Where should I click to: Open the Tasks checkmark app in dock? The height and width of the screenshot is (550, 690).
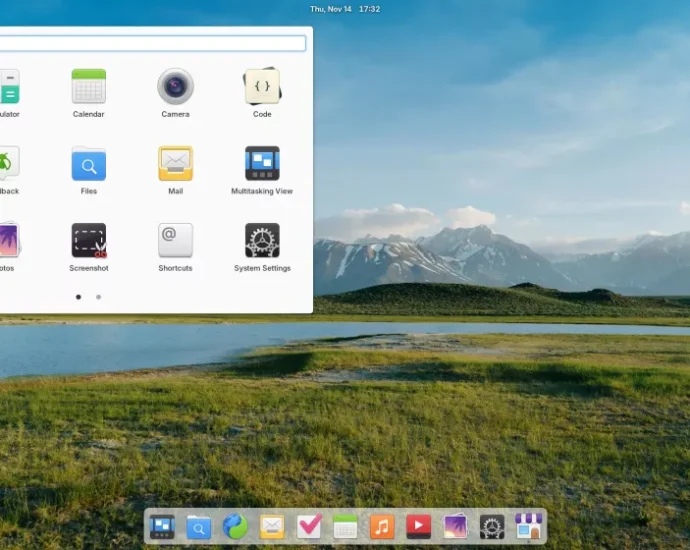tap(309, 526)
